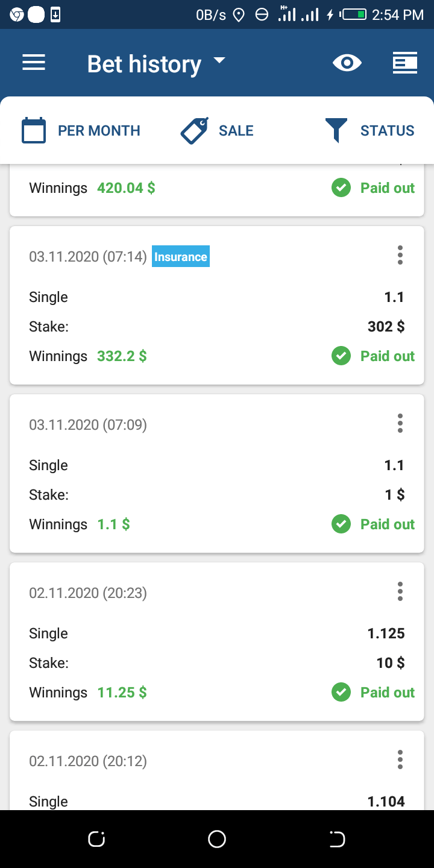Open options menu for 03.11.2020 07:09 bet
434x868 pixels.
pyautogui.click(x=400, y=424)
